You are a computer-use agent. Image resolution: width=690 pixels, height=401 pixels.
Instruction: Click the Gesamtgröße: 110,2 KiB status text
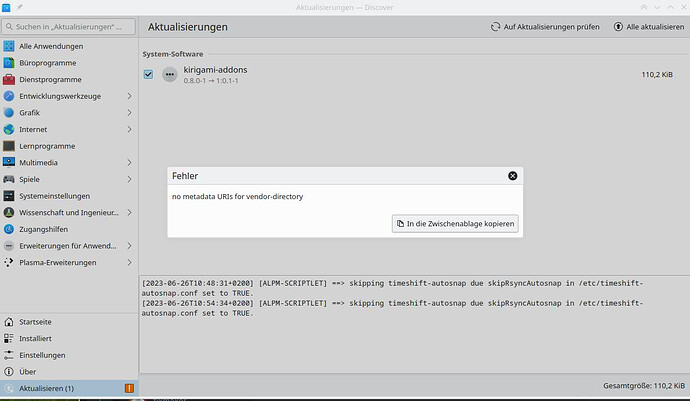(644, 386)
